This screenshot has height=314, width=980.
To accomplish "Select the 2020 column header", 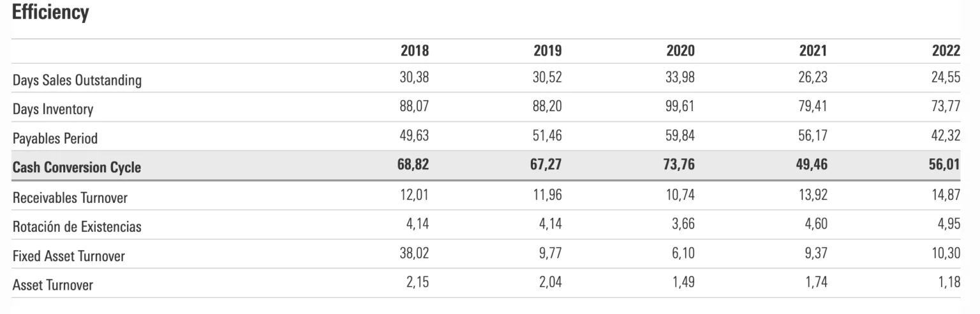I will pyautogui.click(x=680, y=52).
